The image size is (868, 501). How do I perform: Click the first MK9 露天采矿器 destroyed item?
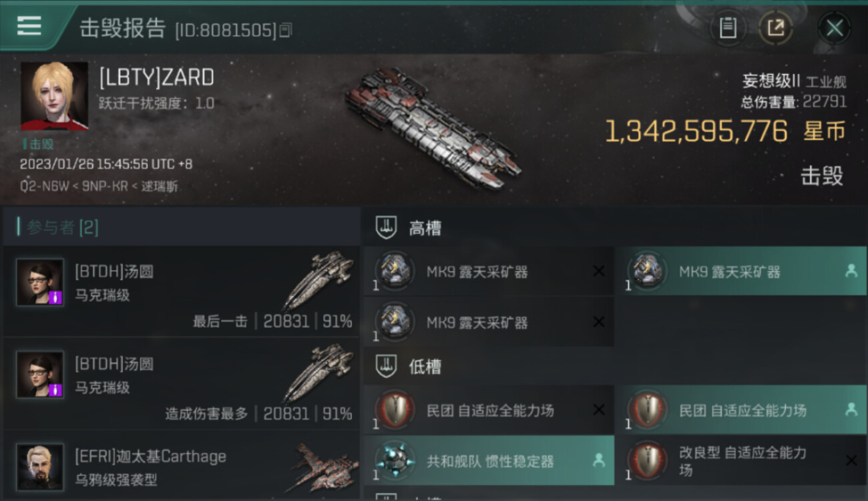coord(489,271)
